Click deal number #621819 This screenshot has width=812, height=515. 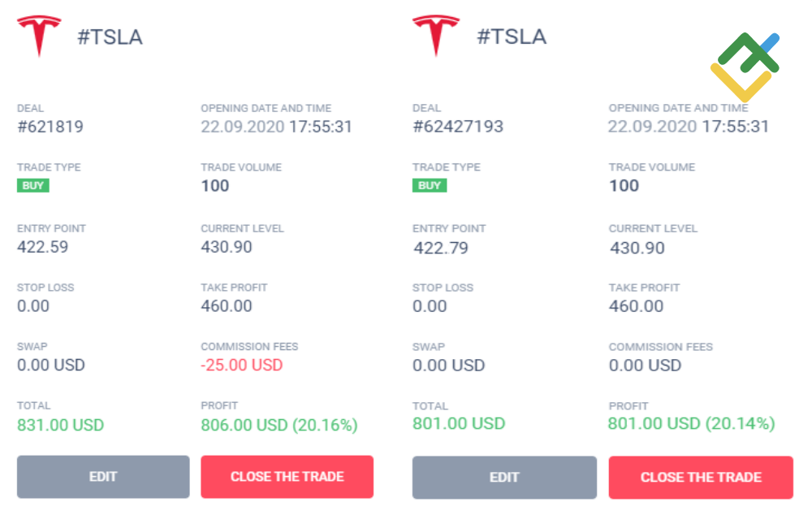pyautogui.click(x=50, y=127)
